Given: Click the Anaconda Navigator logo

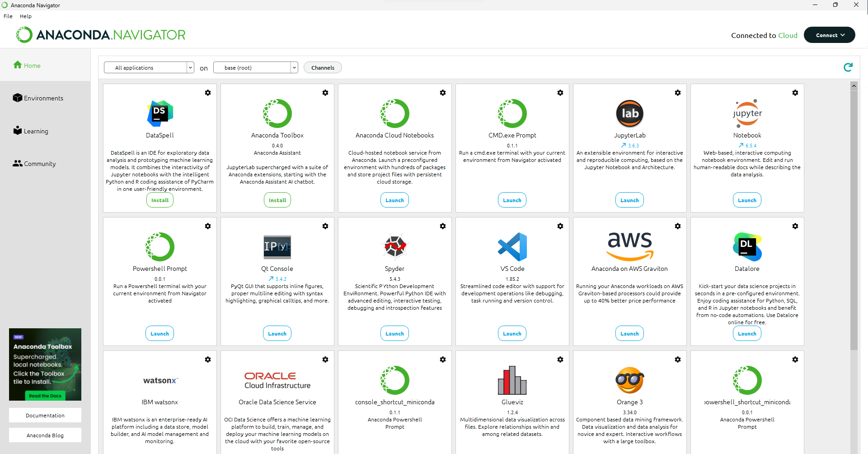Looking at the screenshot, I should click(x=101, y=35).
